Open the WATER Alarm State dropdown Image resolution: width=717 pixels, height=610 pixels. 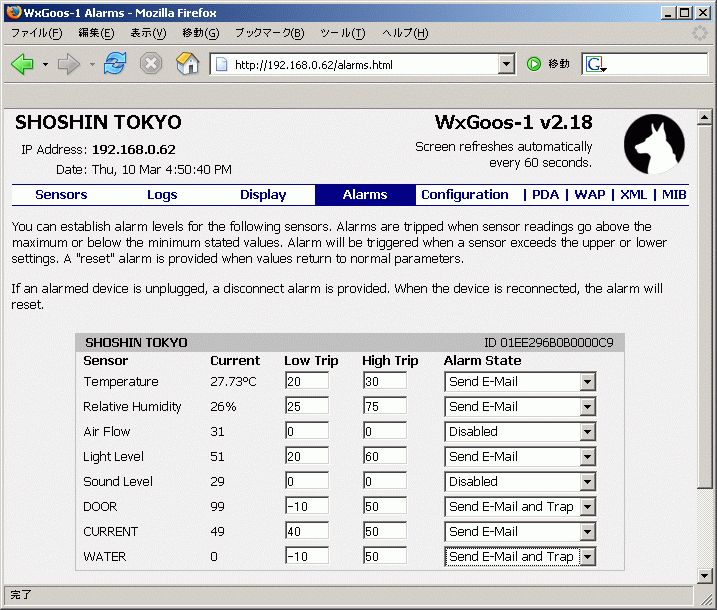520,556
